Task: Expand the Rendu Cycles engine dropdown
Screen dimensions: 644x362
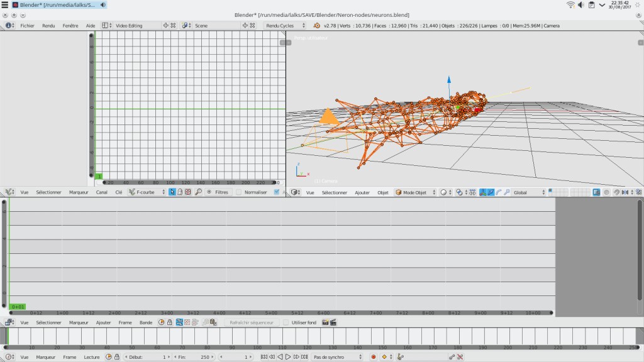Action: click(x=284, y=26)
